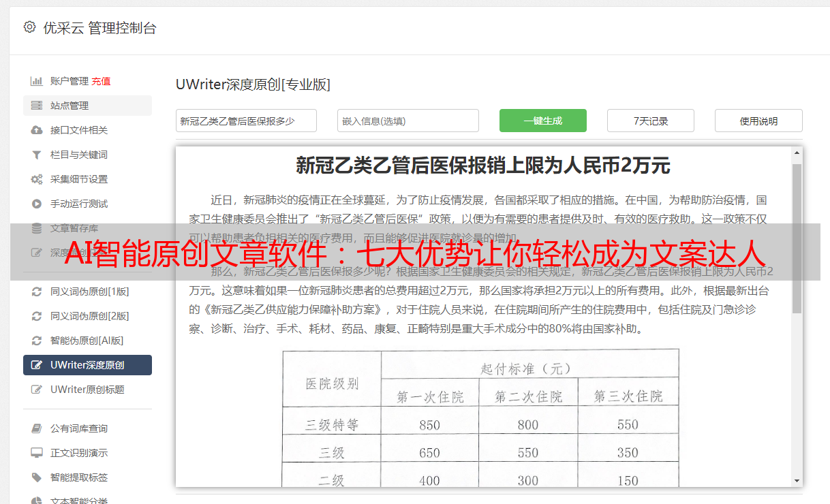
Task: Open 同义词伪原创[1版] tool
Action: [87, 292]
